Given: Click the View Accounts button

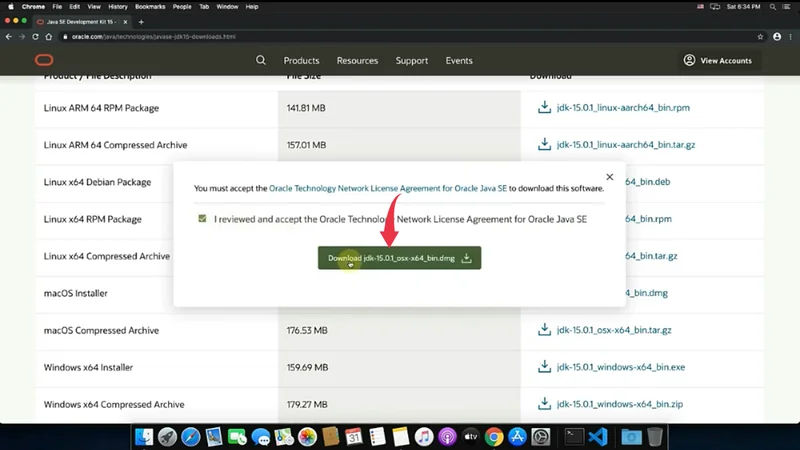Looking at the screenshot, I should click(x=717, y=60).
